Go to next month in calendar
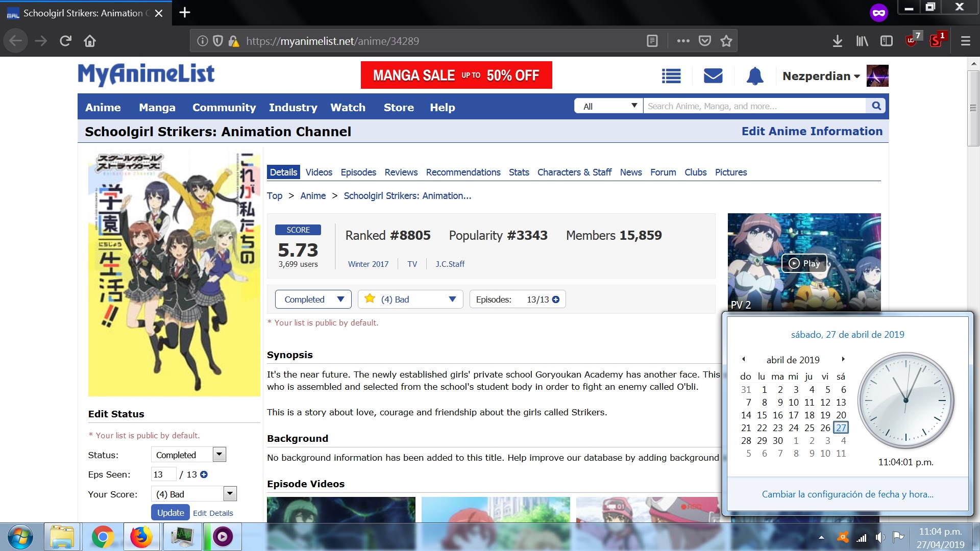The width and height of the screenshot is (980, 551). point(843,359)
